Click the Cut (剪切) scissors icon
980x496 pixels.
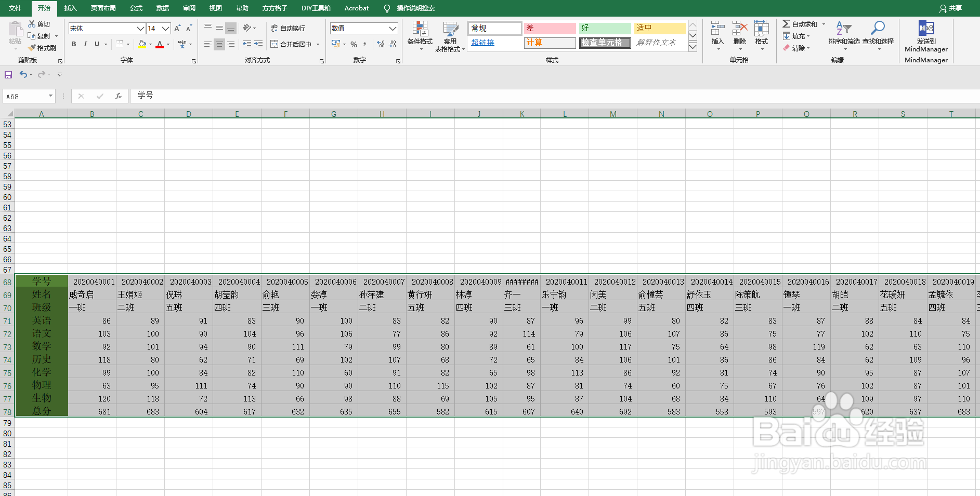(x=32, y=24)
